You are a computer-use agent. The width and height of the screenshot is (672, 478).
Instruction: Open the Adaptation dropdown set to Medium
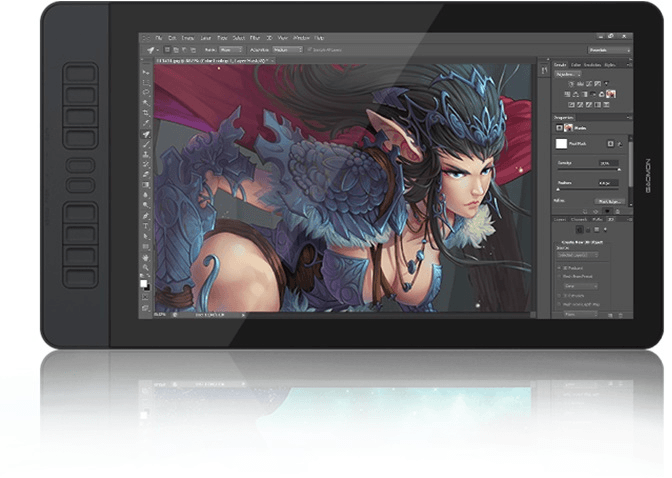(288, 50)
